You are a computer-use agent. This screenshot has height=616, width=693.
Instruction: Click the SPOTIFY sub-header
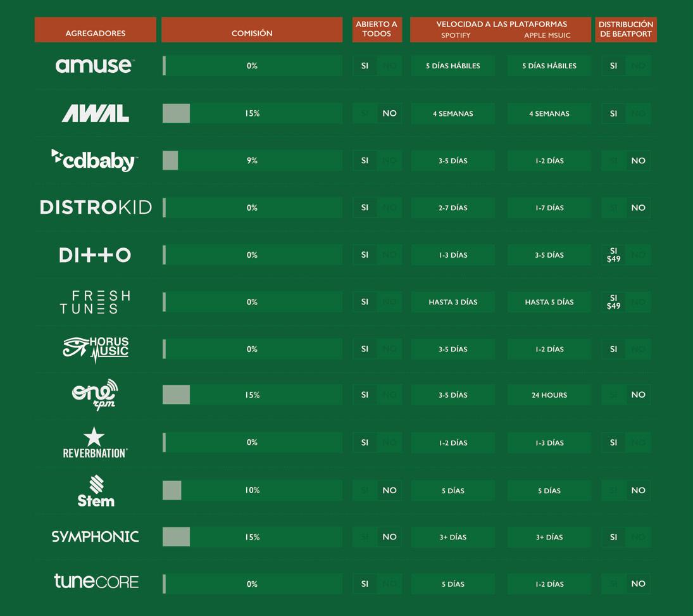click(x=456, y=35)
